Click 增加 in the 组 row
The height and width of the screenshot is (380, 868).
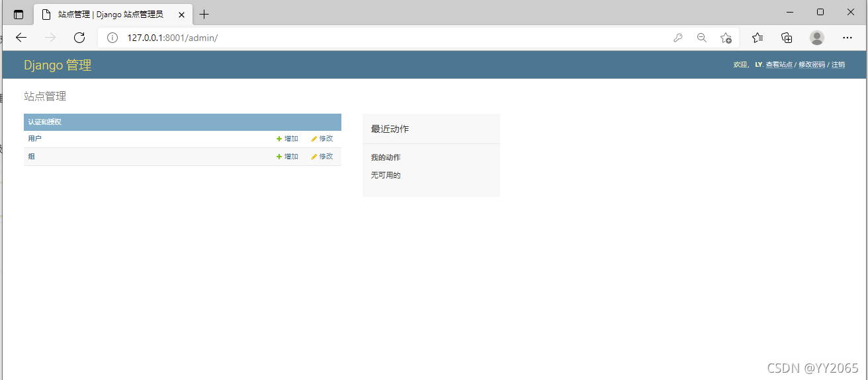pyautogui.click(x=287, y=157)
